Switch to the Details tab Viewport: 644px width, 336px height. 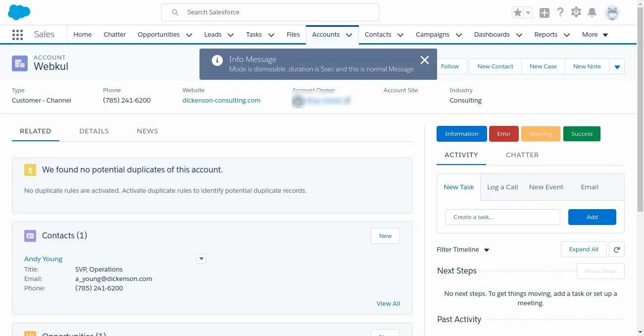click(94, 131)
